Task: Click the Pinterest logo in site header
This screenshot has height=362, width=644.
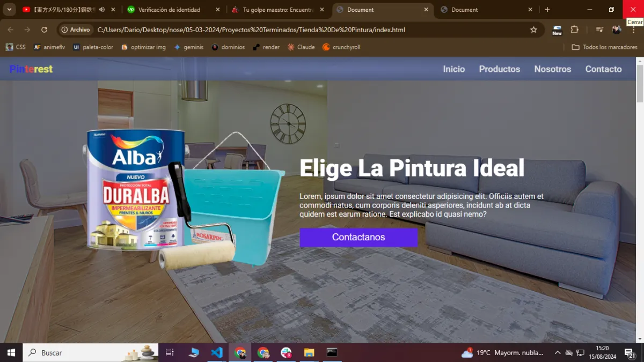Action: click(x=31, y=69)
